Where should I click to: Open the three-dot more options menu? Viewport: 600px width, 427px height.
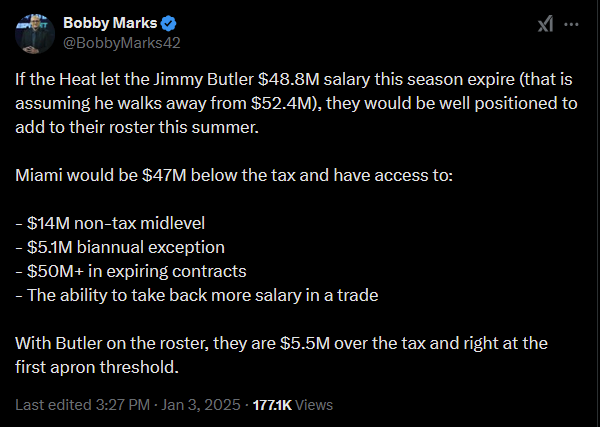click(571, 24)
